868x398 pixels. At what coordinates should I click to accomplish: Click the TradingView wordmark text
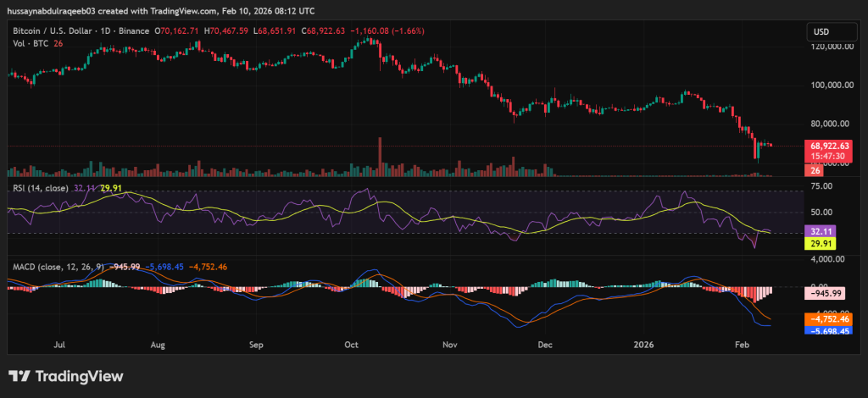pyautogui.click(x=79, y=376)
